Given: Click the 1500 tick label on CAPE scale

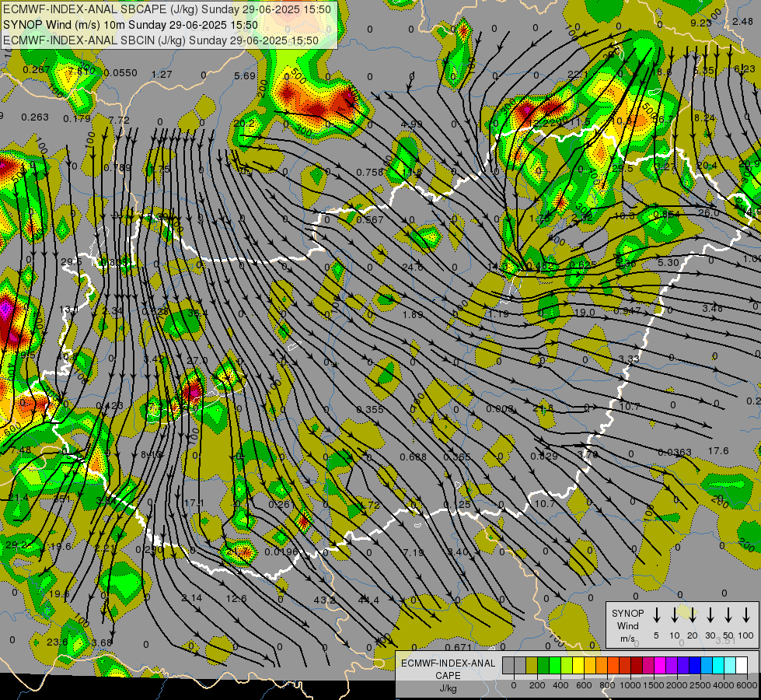Looking at the screenshot, I should click(x=654, y=685).
